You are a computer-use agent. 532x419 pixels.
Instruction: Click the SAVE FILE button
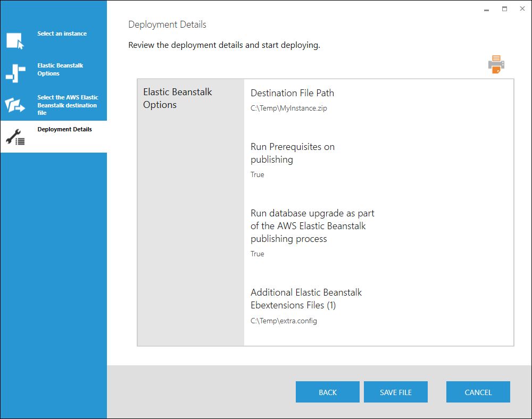(396, 392)
